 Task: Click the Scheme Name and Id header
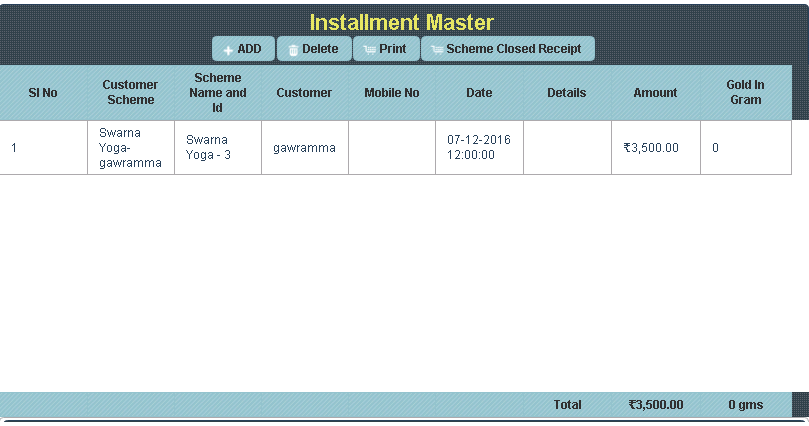point(217,93)
